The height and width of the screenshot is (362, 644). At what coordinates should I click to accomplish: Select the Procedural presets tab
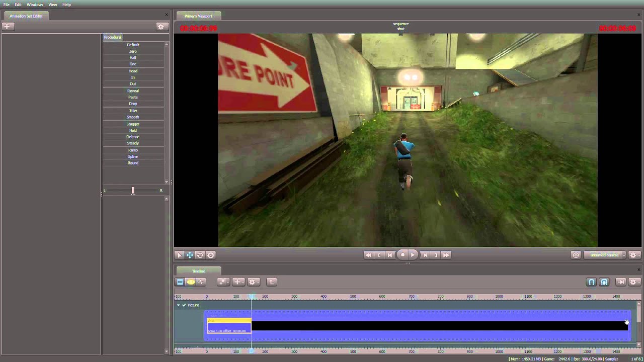[x=113, y=37]
